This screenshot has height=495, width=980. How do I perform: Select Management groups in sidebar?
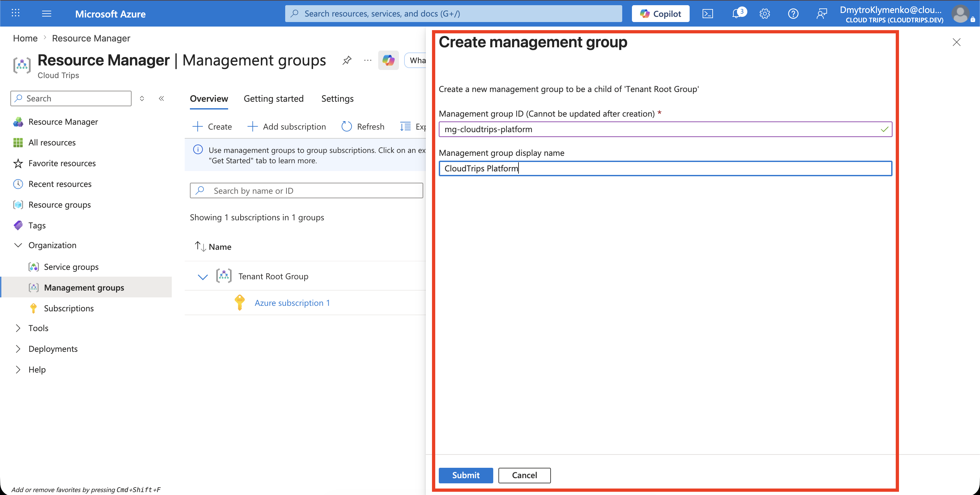(86, 287)
